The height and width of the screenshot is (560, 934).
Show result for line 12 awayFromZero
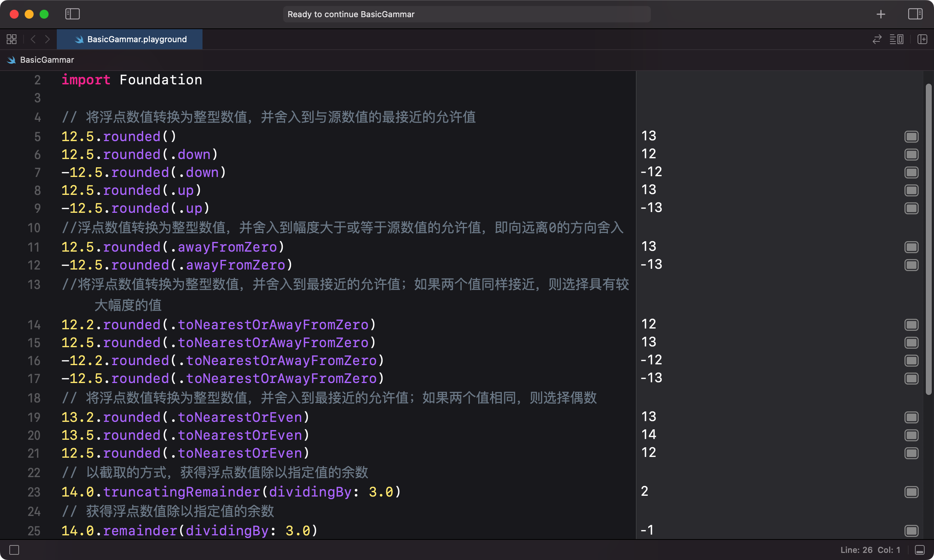click(911, 265)
